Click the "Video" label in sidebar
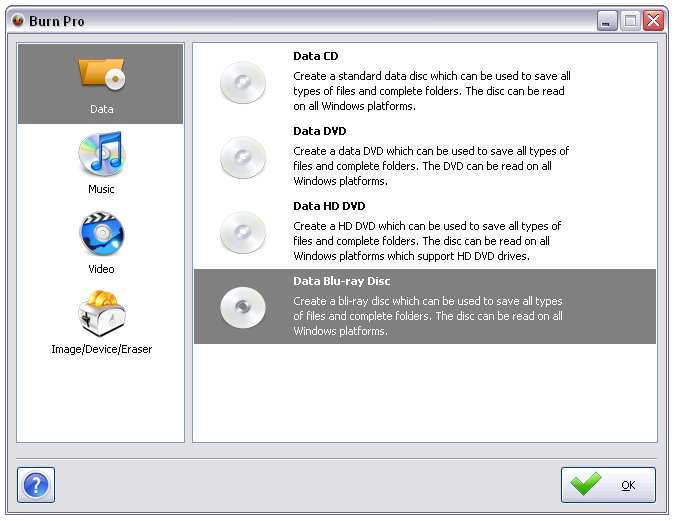The height and width of the screenshot is (521, 674). (x=101, y=269)
